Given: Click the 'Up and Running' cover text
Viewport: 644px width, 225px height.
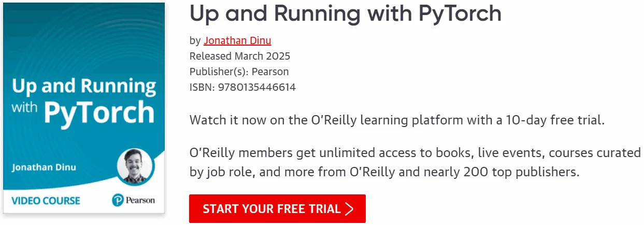Looking at the screenshot, I should tap(84, 86).
